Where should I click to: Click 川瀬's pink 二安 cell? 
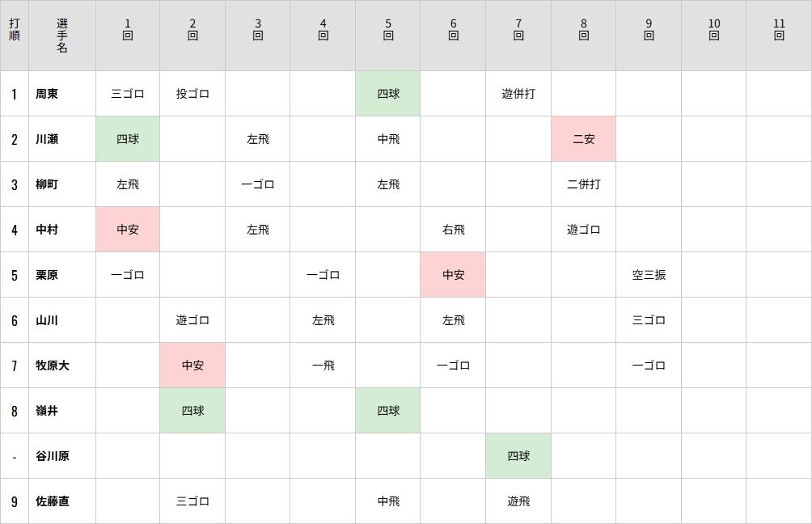coord(584,139)
